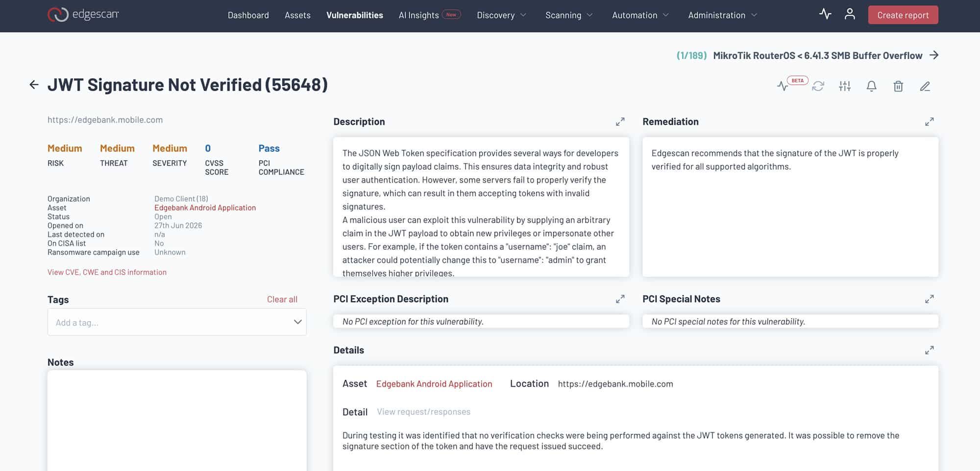This screenshot has width=980, height=471.
Task: Open the Assets menu
Action: tap(297, 15)
